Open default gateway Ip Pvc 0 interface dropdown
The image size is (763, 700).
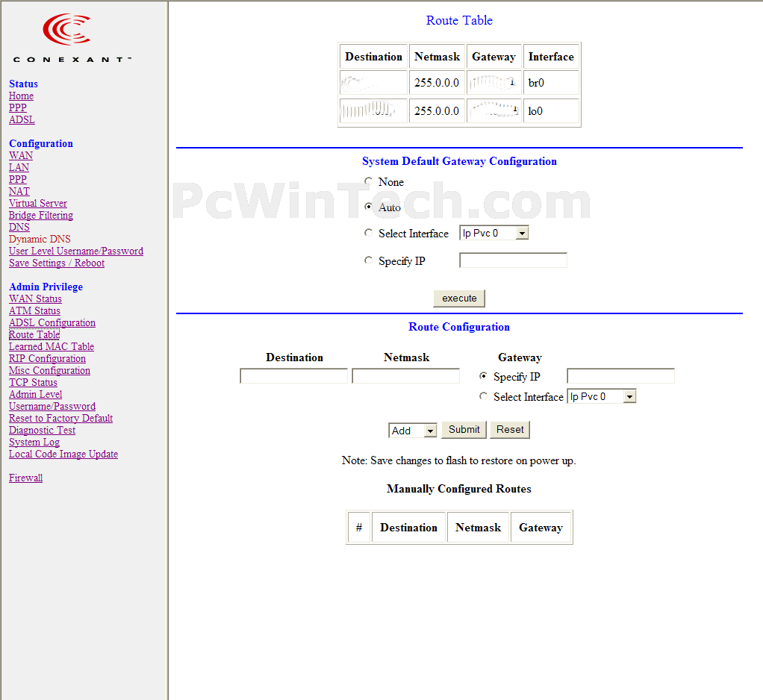[494, 233]
